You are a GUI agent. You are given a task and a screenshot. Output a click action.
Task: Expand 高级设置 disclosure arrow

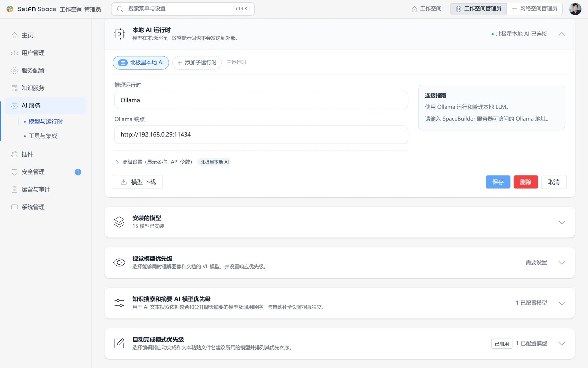pyautogui.click(x=117, y=162)
